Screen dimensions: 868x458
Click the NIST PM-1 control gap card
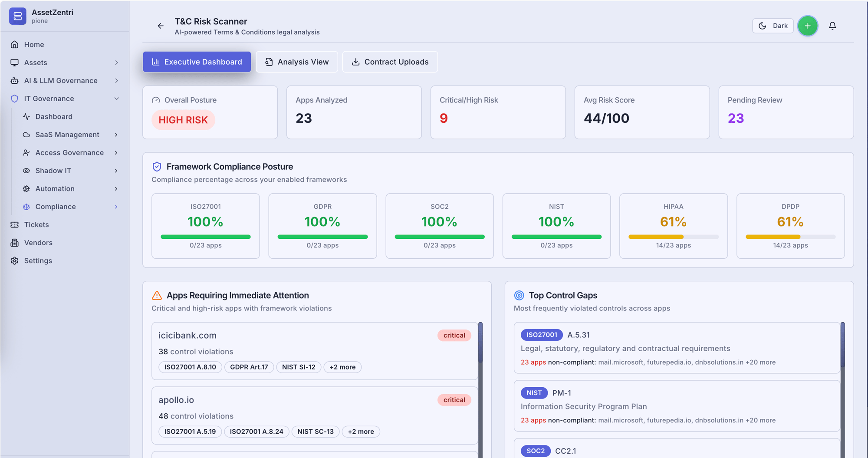click(x=677, y=406)
